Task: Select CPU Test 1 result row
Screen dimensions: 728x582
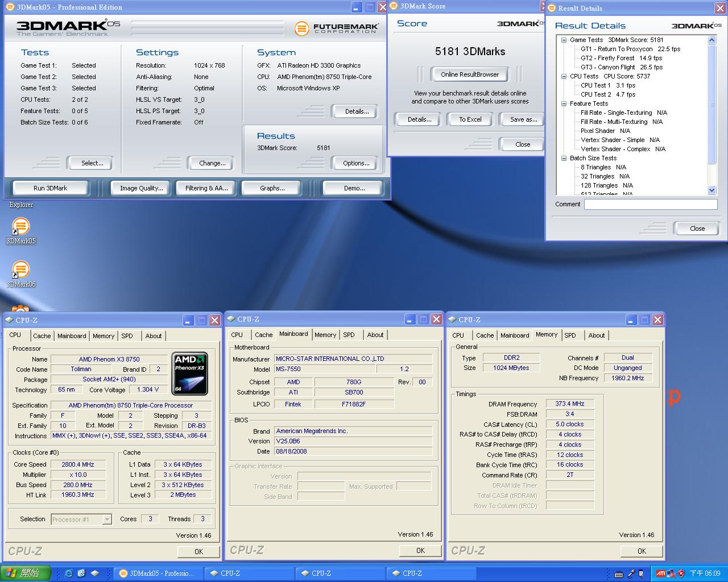Action: [608, 85]
